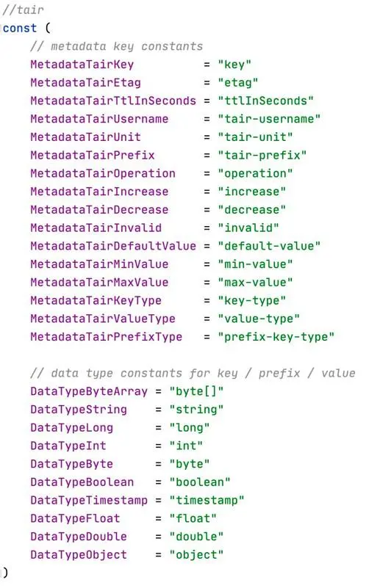Click the "tair-prefix" string value
This screenshot has width=369, height=588.
pos(262,155)
